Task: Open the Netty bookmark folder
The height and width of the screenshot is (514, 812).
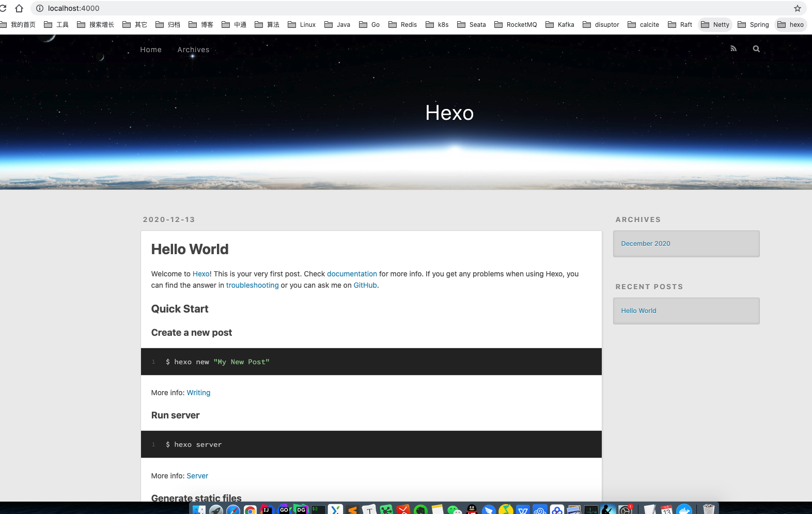Action: [x=715, y=24]
